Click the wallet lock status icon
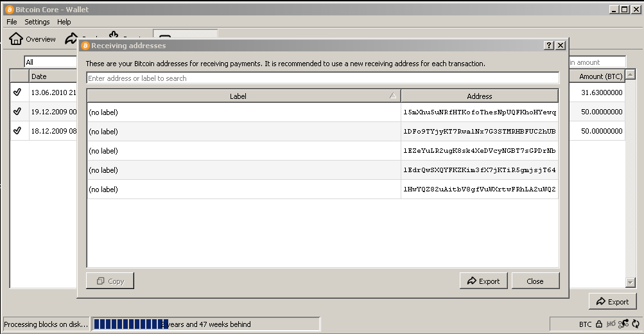The height and width of the screenshot is (334, 644). [599, 324]
